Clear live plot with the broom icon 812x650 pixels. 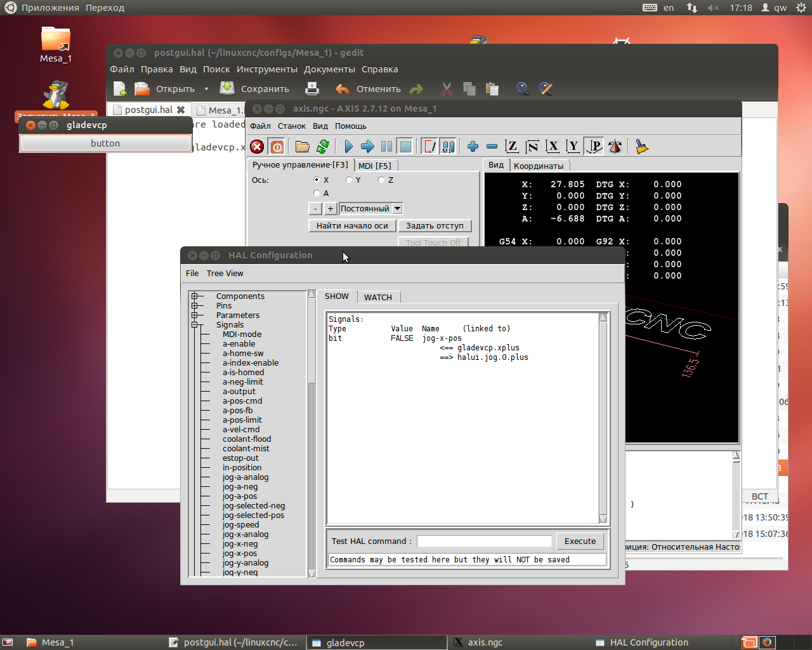coord(641,147)
